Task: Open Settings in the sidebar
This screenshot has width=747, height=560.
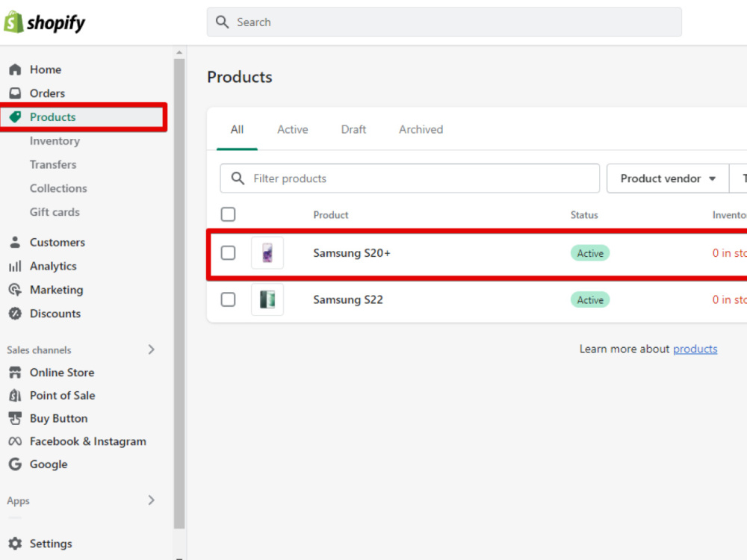Action: (x=51, y=544)
